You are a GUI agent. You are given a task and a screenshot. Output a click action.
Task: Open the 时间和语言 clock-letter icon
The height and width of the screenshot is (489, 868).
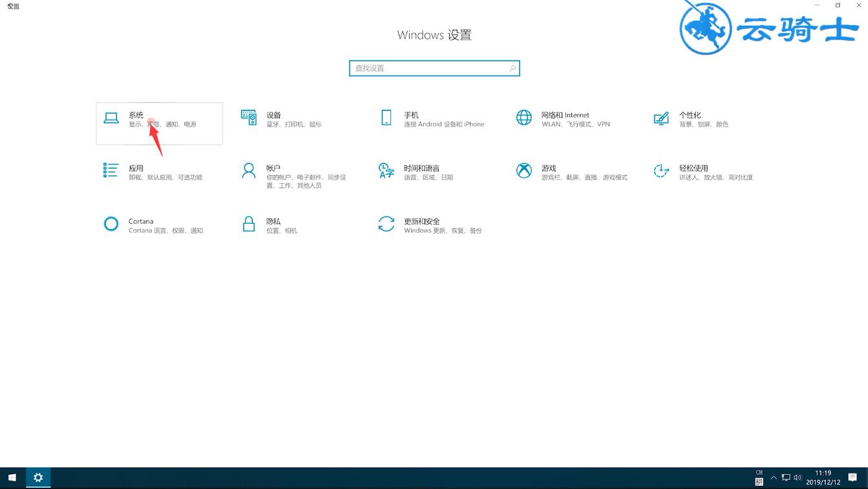click(386, 170)
